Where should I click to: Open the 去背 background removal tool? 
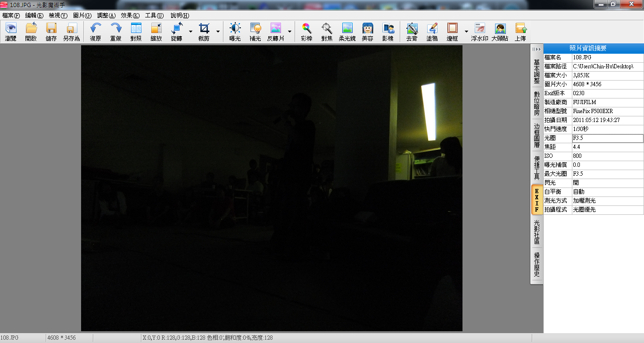(x=412, y=32)
